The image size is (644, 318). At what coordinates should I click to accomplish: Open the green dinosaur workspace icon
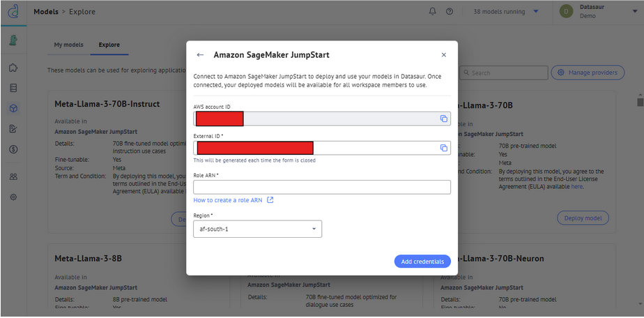pos(13,40)
